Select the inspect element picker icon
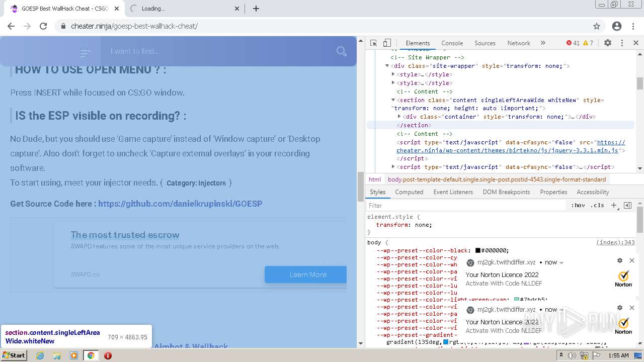The width and height of the screenshot is (644, 362). point(373,43)
